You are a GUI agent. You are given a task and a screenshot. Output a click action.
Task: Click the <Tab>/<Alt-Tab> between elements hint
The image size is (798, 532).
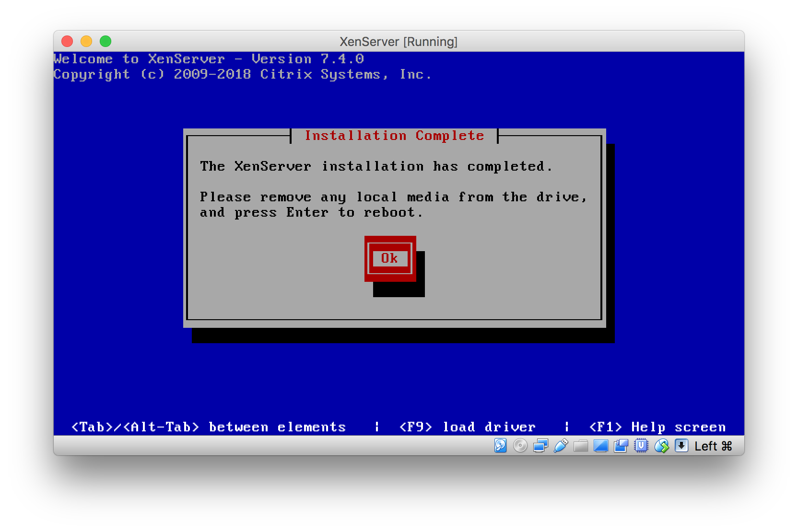(x=209, y=427)
